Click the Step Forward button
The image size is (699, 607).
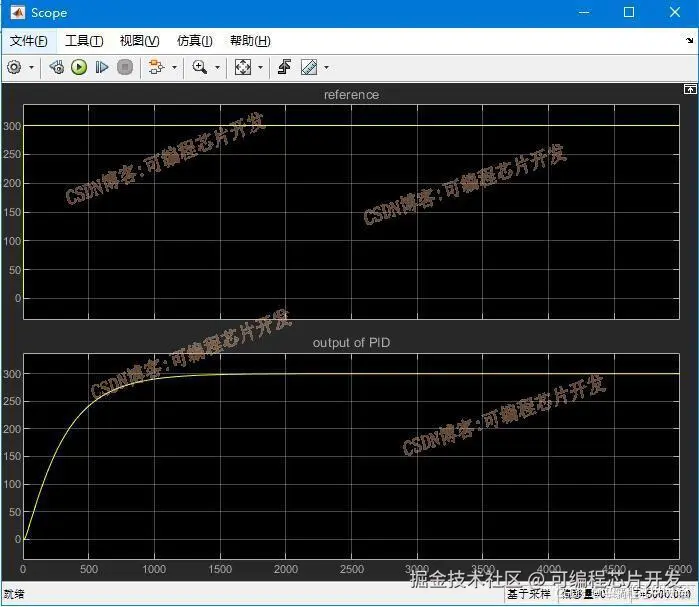(102, 67)
